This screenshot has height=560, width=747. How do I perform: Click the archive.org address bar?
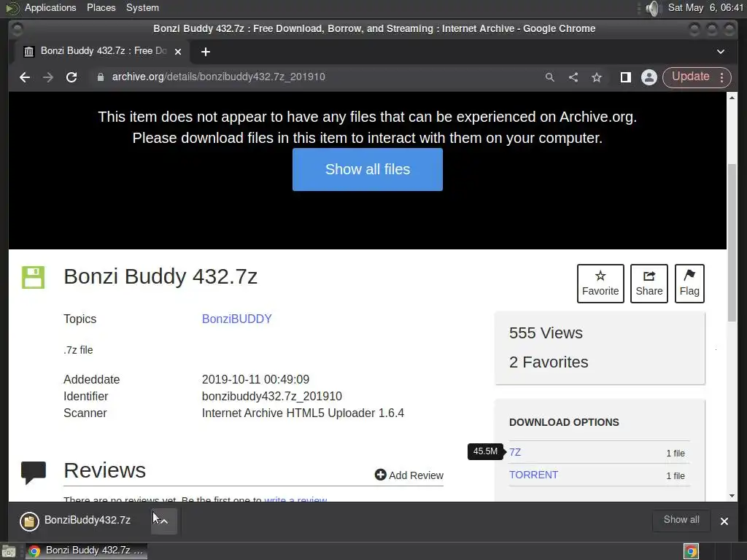tap(314, 77)
